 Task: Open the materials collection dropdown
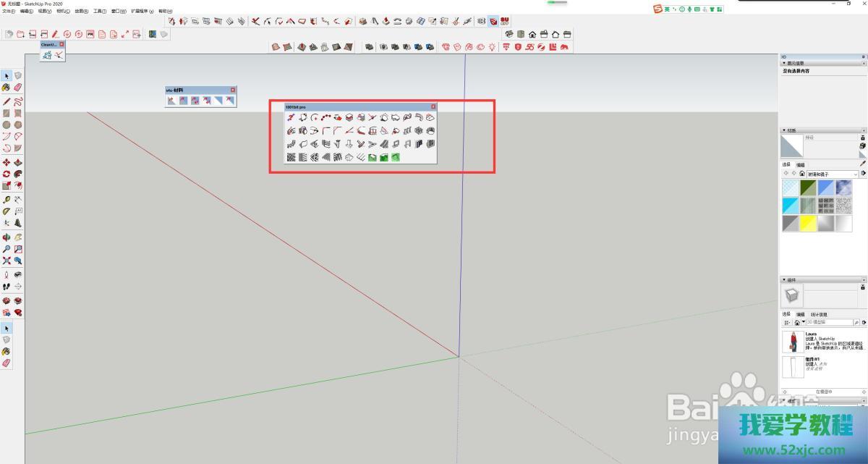click(x=856, y=174)
